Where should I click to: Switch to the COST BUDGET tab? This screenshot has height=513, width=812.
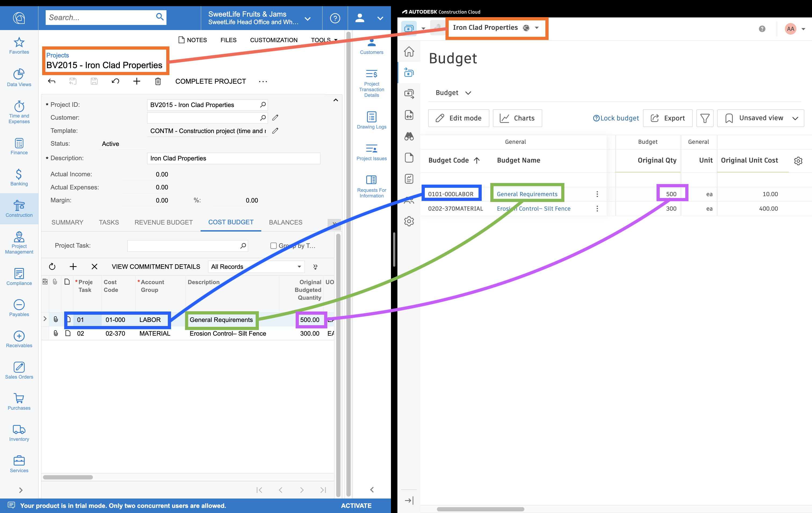tap(231, 222)
